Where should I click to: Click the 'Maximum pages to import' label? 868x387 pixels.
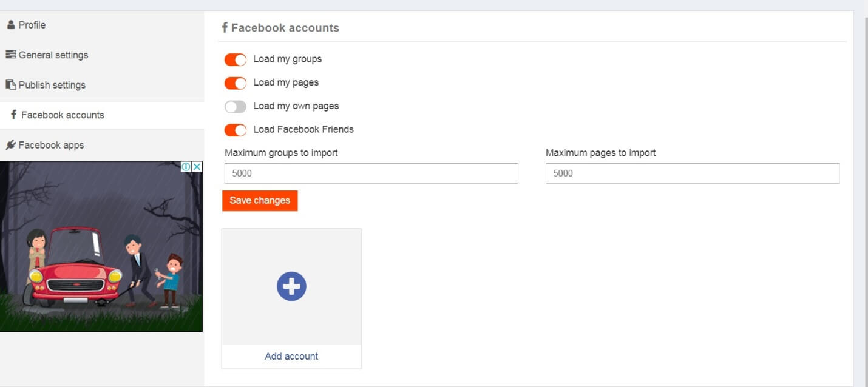[x=601, y=153]
